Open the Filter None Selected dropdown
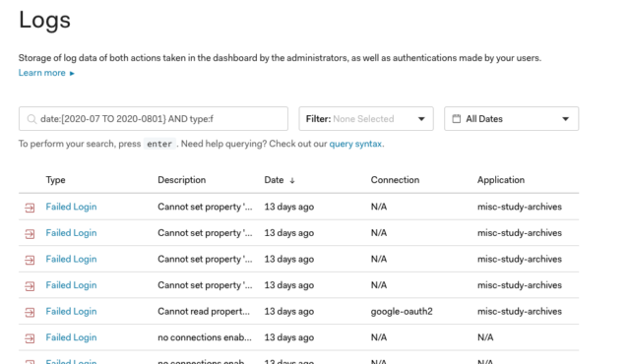This screenshot has width=630, height=364. click(x=366, y=119)
